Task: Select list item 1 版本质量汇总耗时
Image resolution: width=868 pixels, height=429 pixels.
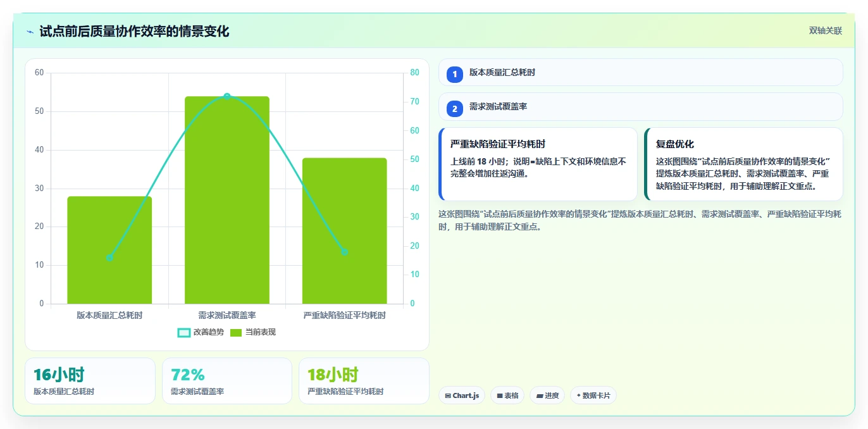Action: click(x=640, y=72)
